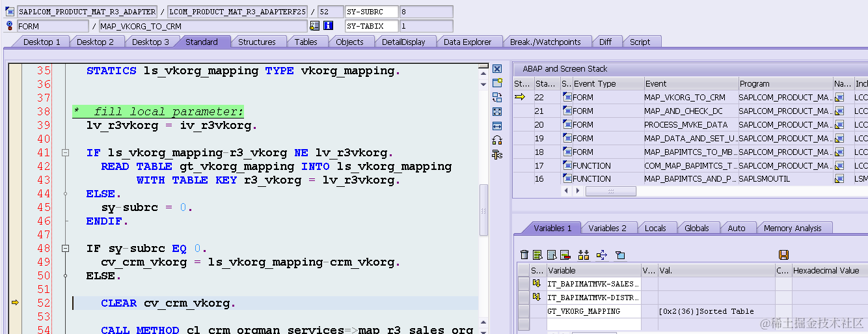Click the append row icon in variables toolbar
Viewport: 868px width, 334px height.
coord(552,255)
